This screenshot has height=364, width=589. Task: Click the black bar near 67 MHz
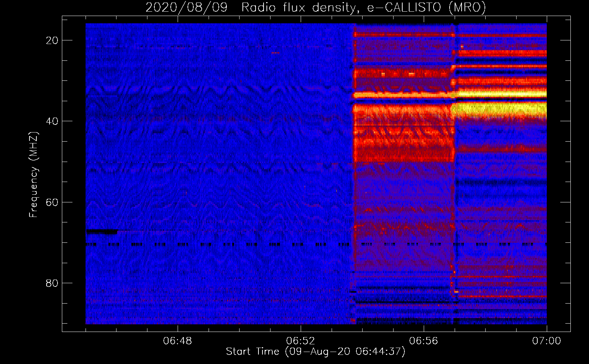[102, 232]
